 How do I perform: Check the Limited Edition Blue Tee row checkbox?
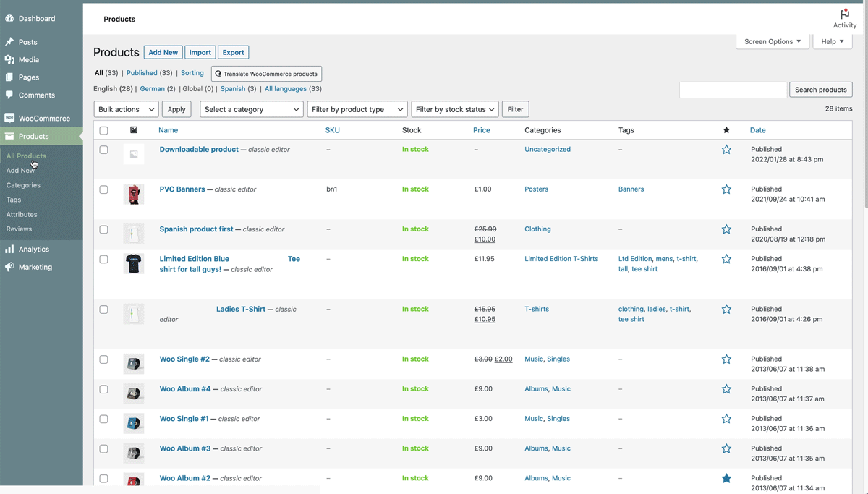(x=103, y=259)
